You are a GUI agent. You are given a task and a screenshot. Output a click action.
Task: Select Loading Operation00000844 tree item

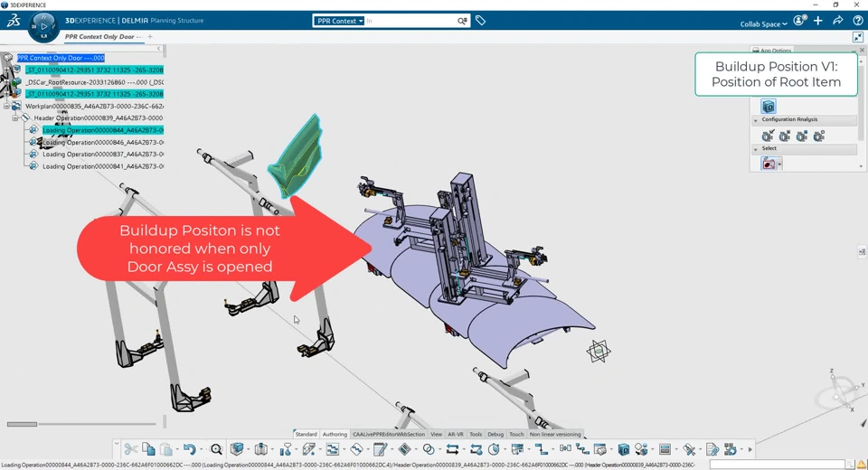103,130
